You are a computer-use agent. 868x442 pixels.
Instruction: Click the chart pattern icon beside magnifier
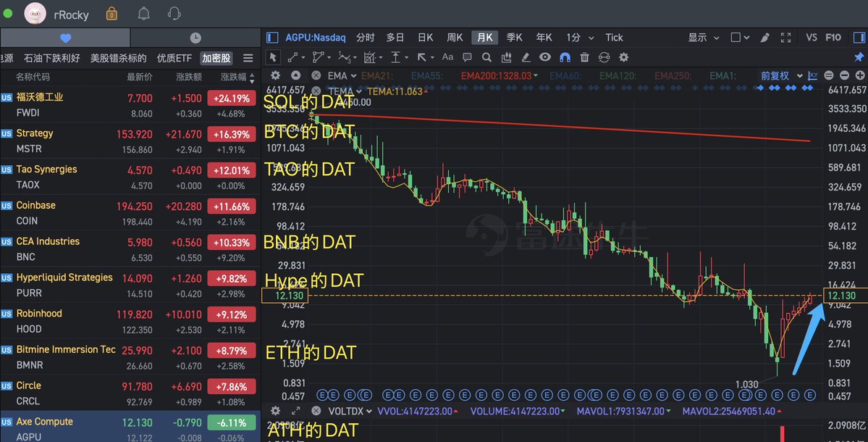506,57
